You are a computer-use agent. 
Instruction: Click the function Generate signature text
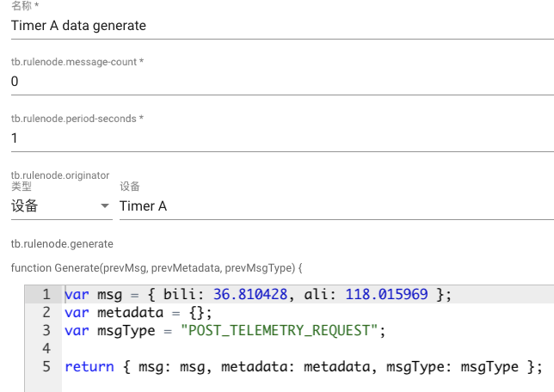pos(157,267)
